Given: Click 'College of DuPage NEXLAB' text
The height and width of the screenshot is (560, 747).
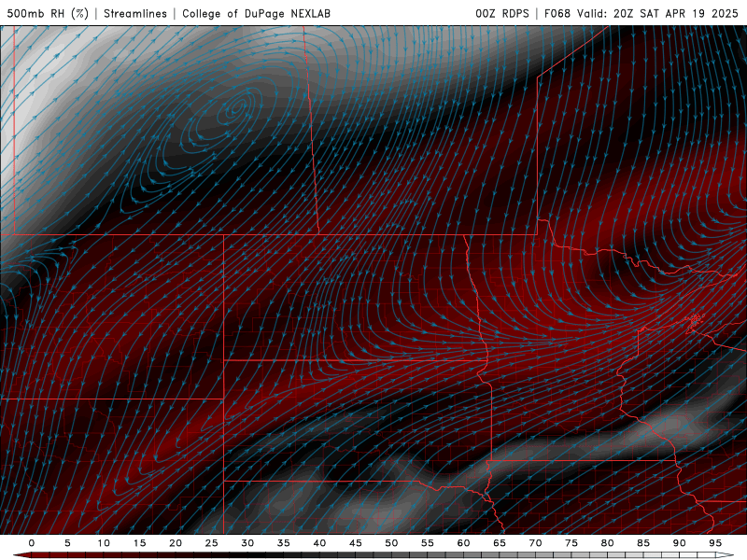Looking at the screenshot, I should click(x=256, y=13).
